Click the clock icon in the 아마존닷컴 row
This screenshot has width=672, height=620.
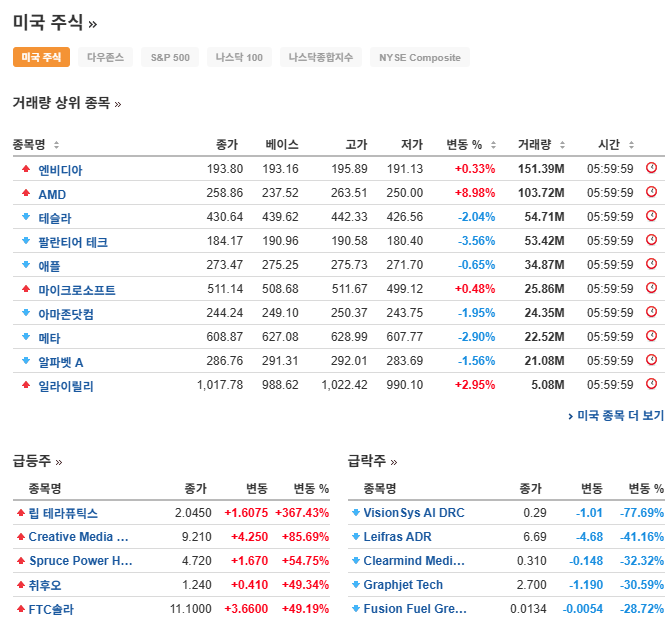coord(651,311)
